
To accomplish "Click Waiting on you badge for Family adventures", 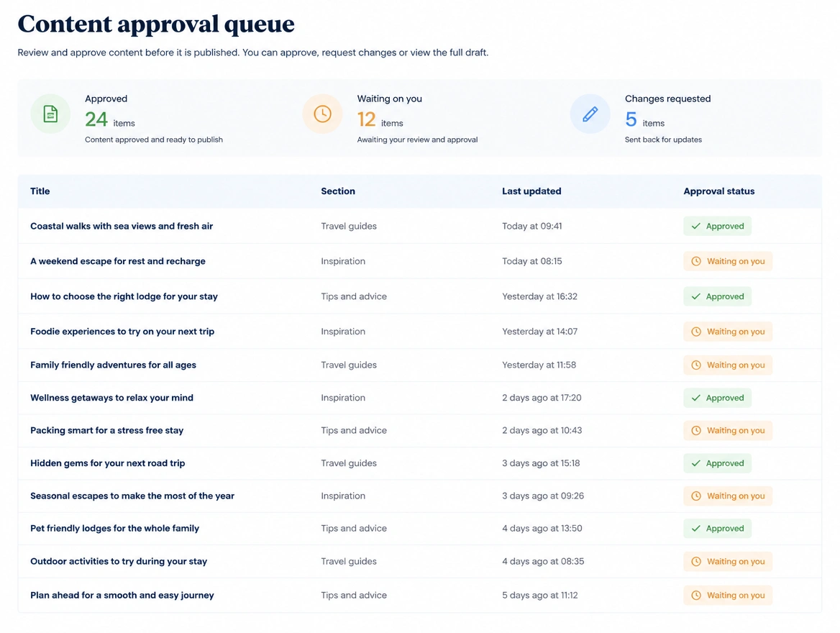I will [728, 365].
